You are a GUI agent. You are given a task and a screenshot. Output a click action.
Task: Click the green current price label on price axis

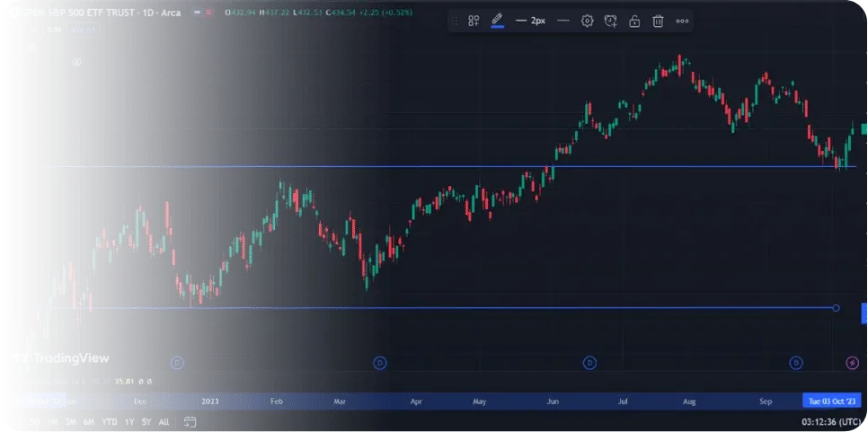(864, 128)
